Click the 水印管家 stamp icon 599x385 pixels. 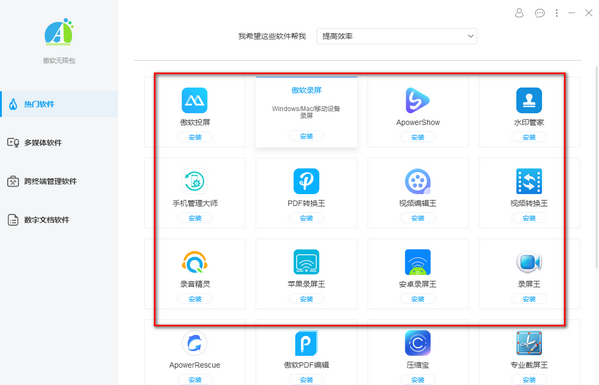click(x=529, y=100)
